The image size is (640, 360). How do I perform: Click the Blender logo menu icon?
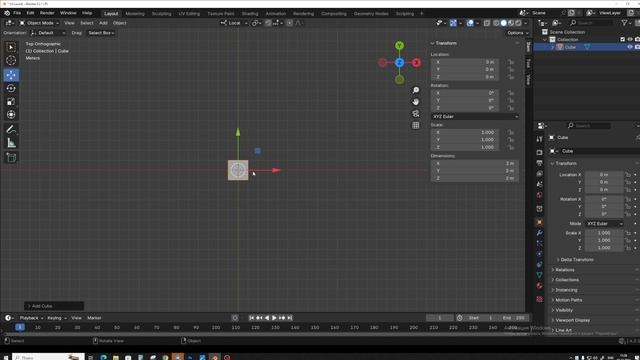[7, 13]
